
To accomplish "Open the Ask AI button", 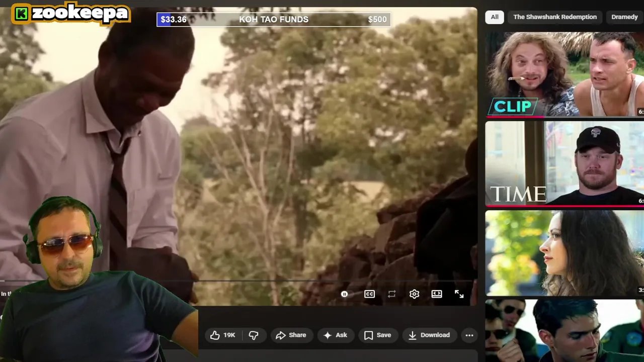I will pos(335,335).
